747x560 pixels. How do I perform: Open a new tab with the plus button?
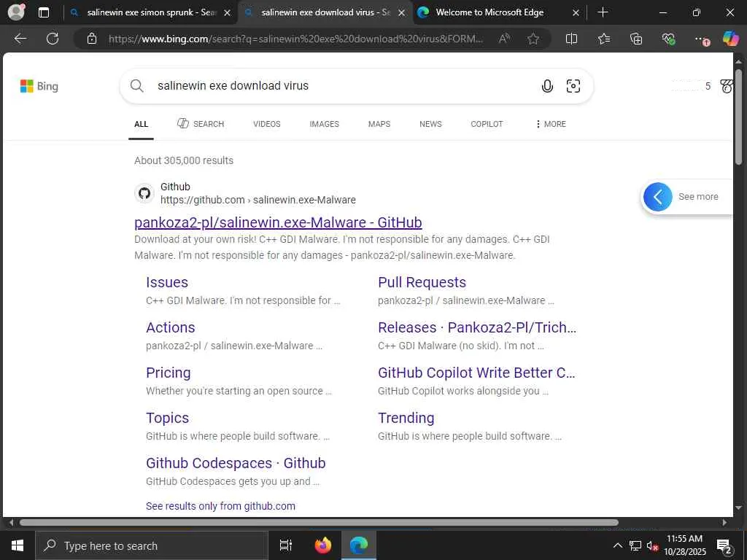pyautogui.click(x=603, y=12)
